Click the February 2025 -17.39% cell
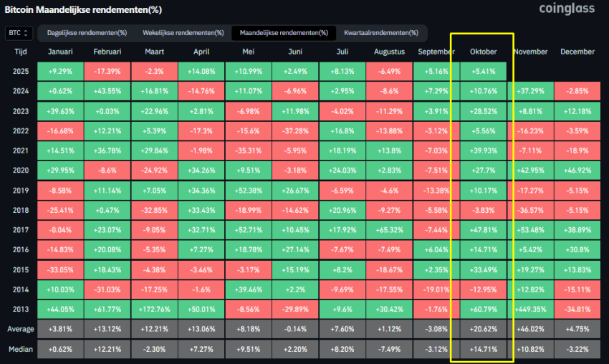The width and height of the screenshot is (609, 364). 107,72
